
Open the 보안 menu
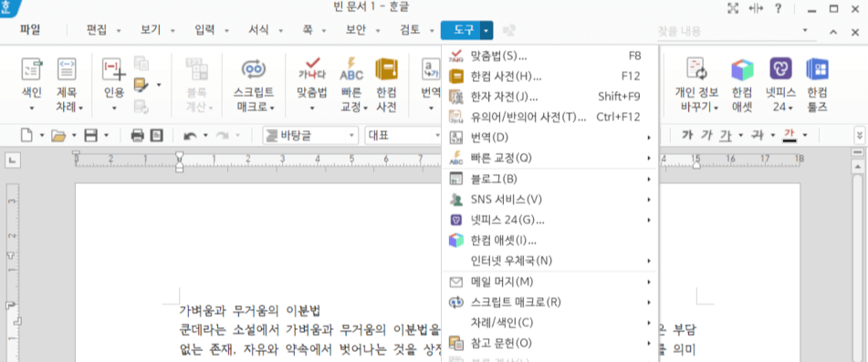356,30
